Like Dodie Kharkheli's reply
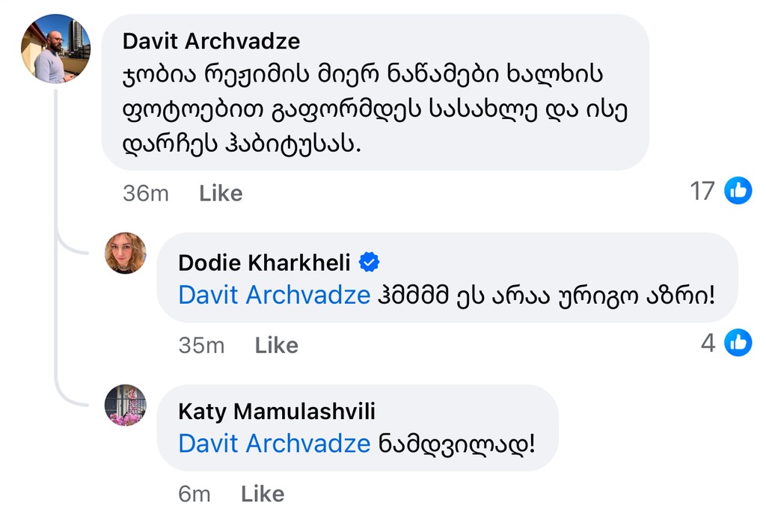The height and width of the screenshot is (532, 766). [276, 345]
